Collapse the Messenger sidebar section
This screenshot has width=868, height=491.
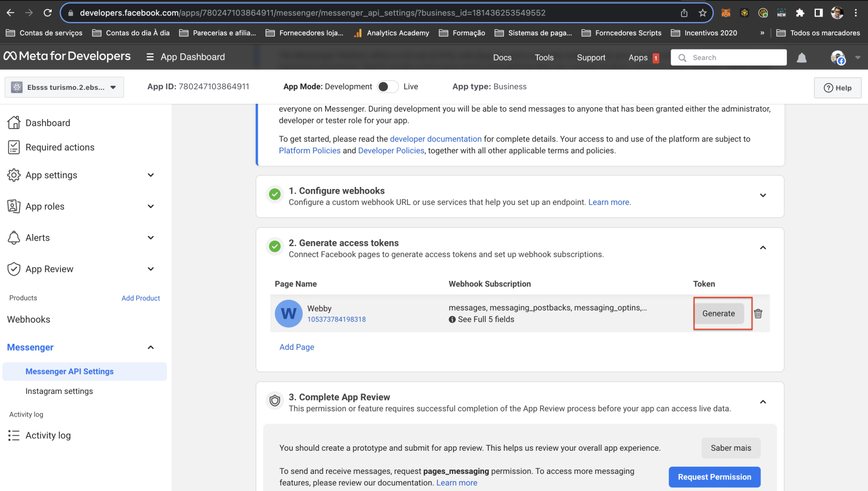pos(151,347)
